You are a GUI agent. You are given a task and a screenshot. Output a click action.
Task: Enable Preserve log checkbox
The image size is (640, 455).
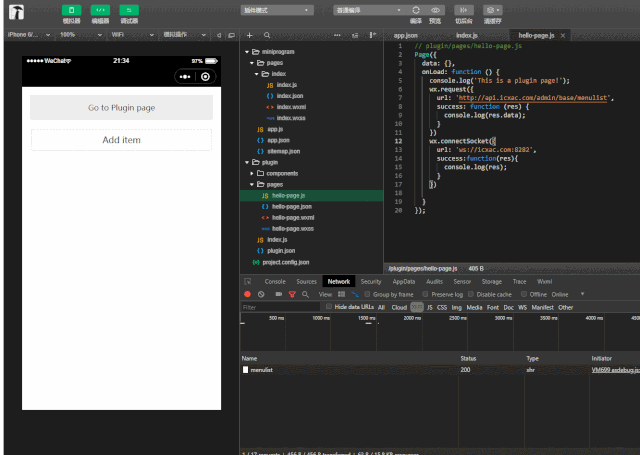point(425,294)
